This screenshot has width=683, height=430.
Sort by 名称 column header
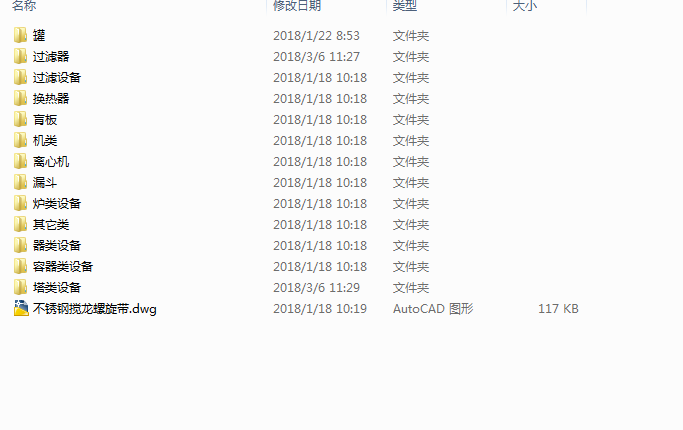click(x=24, y=6)
